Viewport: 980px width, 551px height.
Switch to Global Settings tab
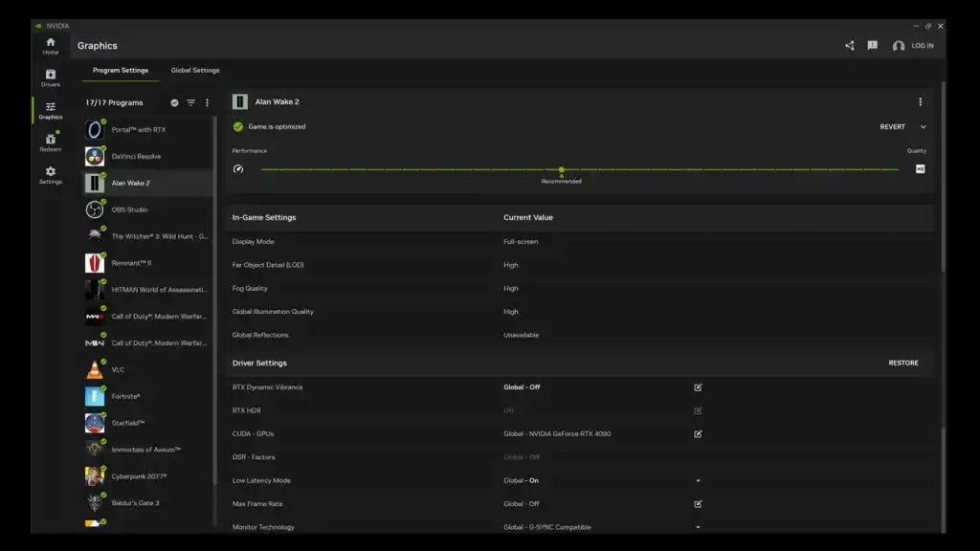195,70
